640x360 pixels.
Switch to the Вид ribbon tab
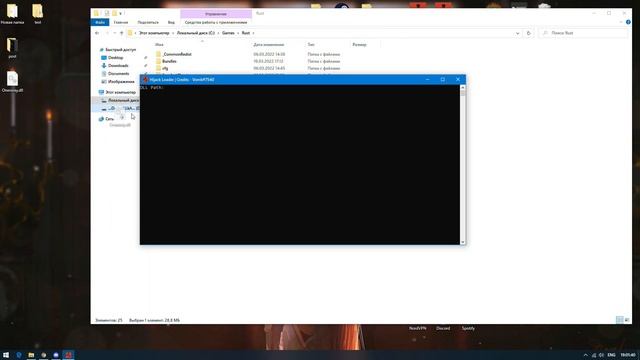(x=171, y=22)
